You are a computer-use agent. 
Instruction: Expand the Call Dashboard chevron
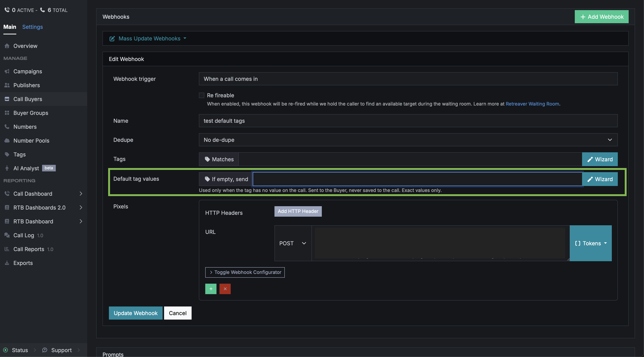pyautogui.click(x=81, y=193)
